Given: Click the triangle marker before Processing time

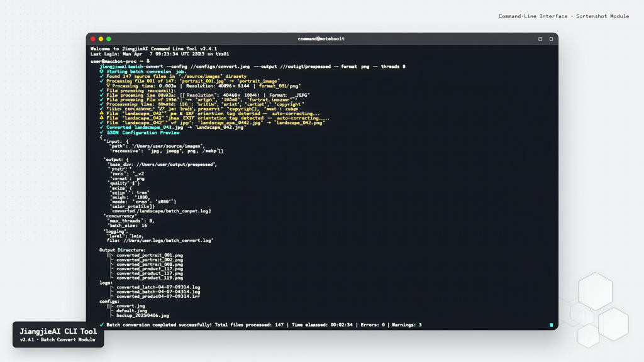Looking at the screenshot, I should click(108, 86).
